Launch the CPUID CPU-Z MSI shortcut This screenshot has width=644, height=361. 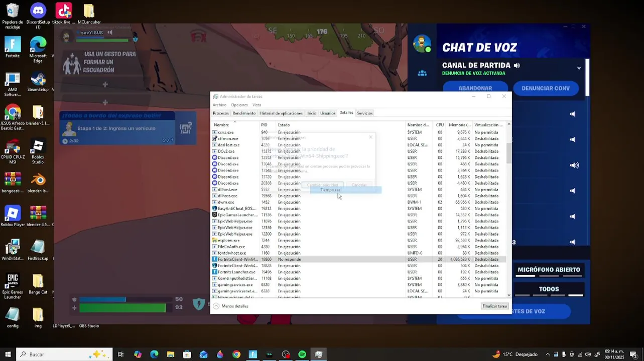pos(13,151)
